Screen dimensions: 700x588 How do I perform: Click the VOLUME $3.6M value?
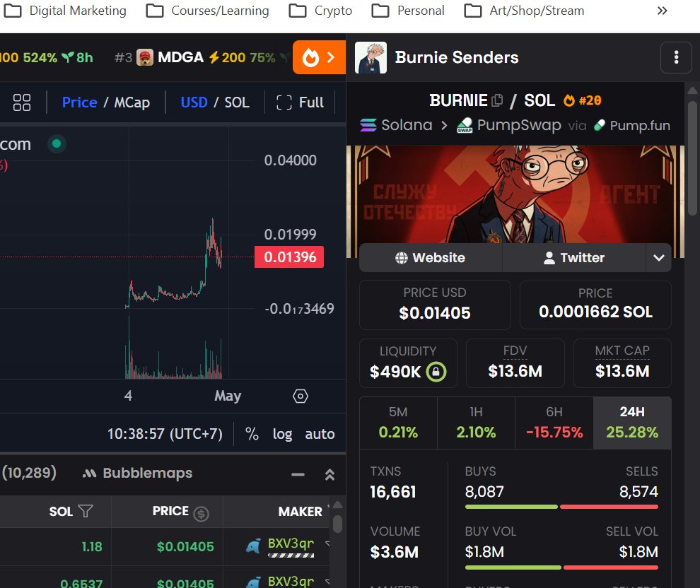coord(395,552)
